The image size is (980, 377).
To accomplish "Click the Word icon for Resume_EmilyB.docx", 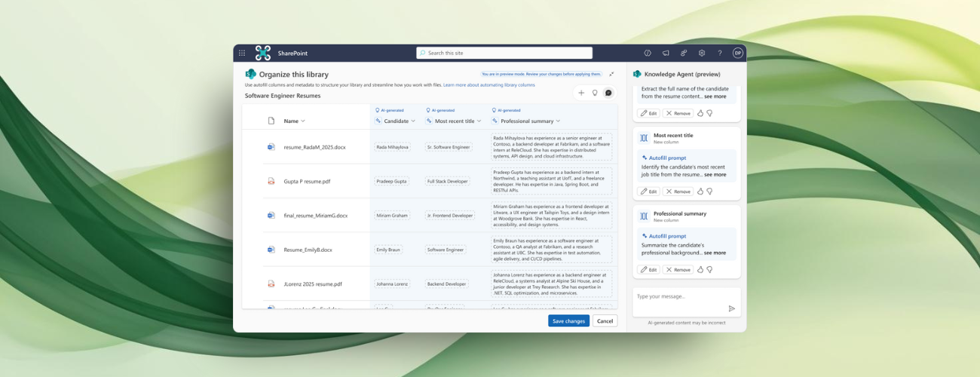I will [271, 249].
